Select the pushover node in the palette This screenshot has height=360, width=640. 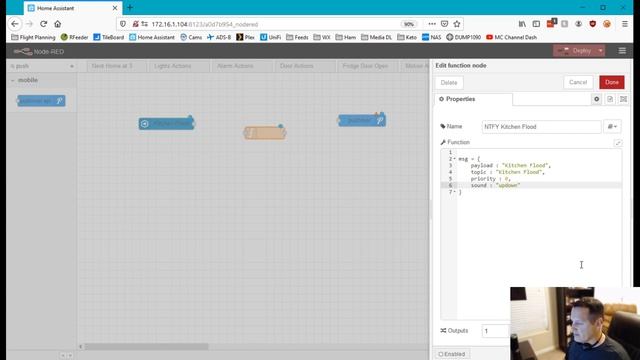tap(41, 101)
